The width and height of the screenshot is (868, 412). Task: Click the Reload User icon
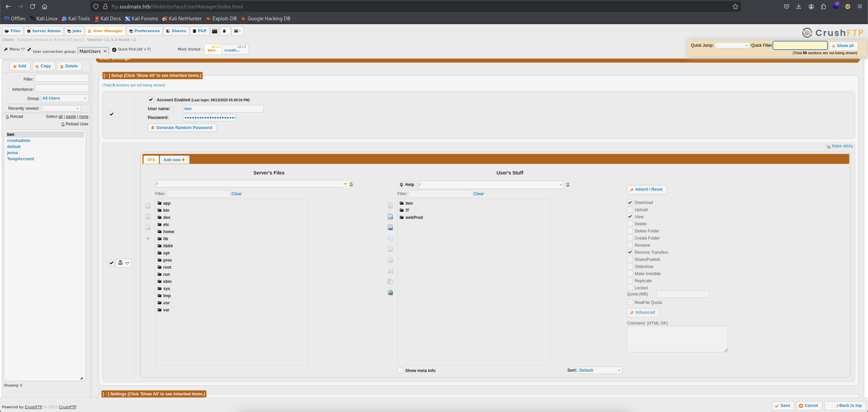(x=63, y=124)
